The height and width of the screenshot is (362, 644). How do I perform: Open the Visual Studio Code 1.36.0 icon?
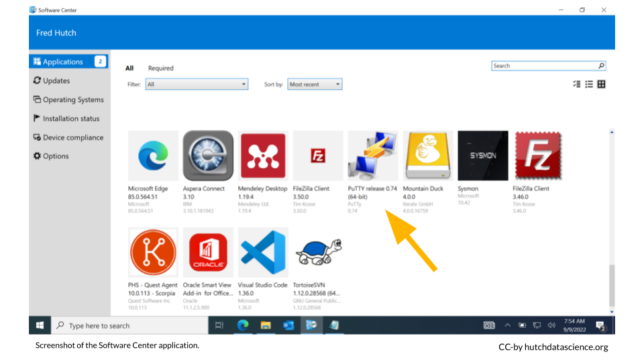[x=263, y=252]
